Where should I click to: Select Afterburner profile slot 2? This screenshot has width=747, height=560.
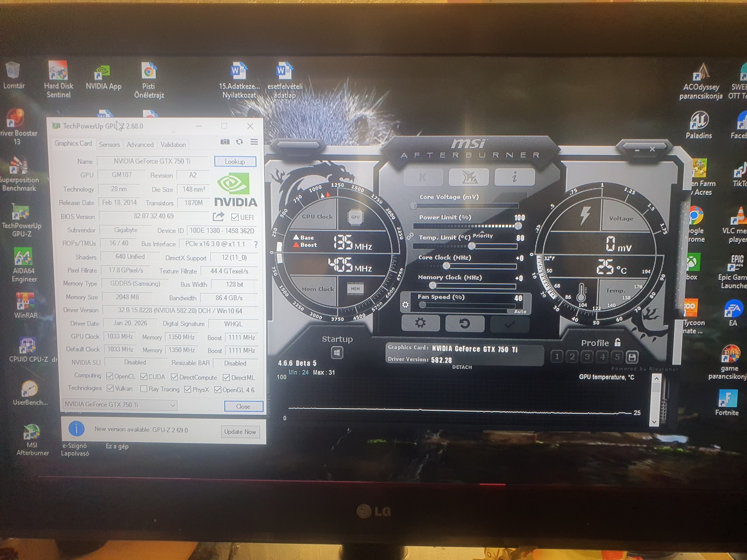click(x=572, y=356)
